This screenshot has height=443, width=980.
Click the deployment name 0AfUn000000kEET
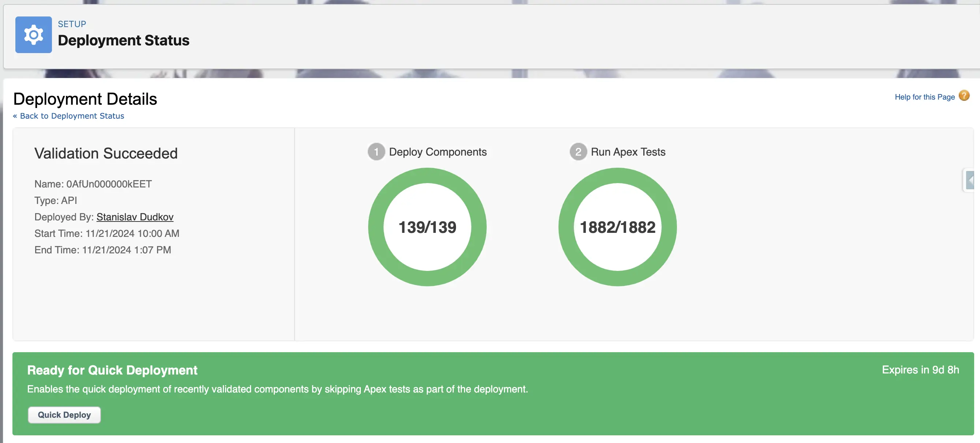[x=109, y=184]
